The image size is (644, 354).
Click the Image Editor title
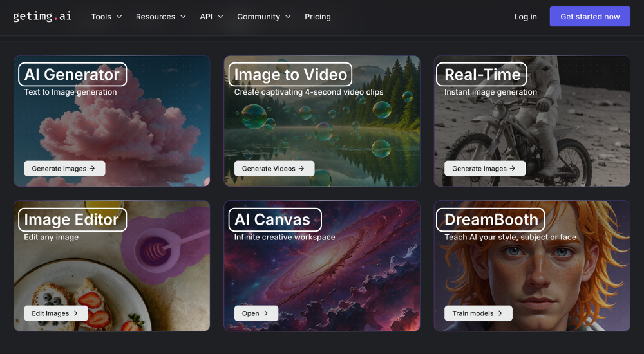pos(72,219)
